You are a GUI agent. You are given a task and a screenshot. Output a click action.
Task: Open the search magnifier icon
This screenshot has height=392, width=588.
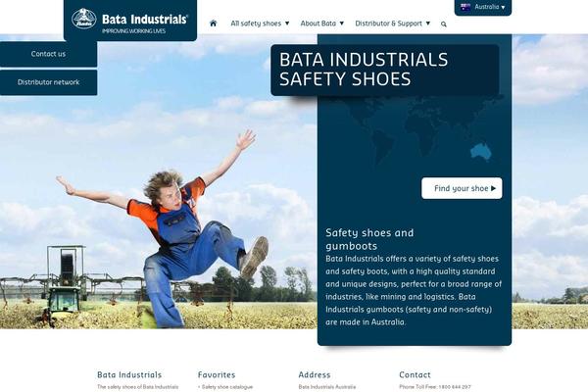[x=444, y=24]
